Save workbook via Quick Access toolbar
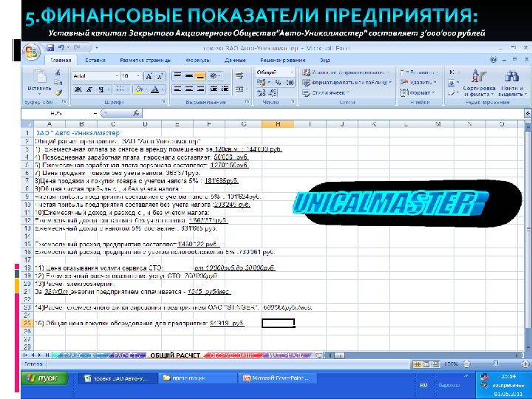 (50, 47)
